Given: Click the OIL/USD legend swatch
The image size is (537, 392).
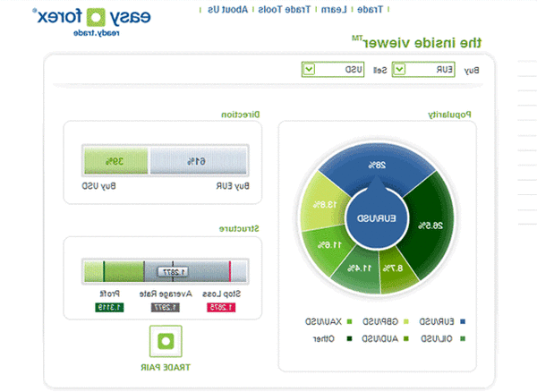Looking at the screenshot, I should 463,338.
